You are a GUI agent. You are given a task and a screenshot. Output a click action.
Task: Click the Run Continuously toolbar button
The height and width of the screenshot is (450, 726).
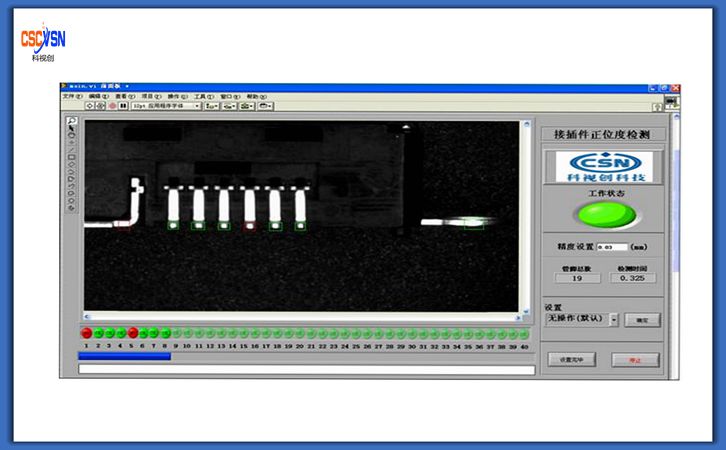coord(100,105)
